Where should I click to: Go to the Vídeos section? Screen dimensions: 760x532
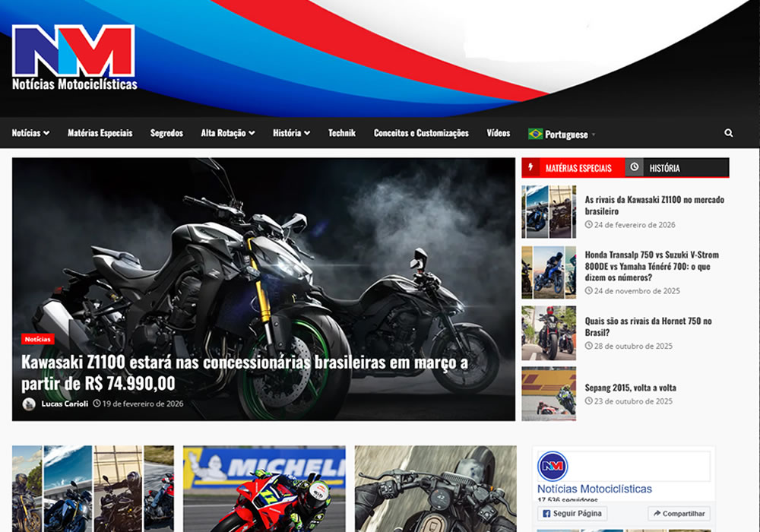(x=498, y=133)
